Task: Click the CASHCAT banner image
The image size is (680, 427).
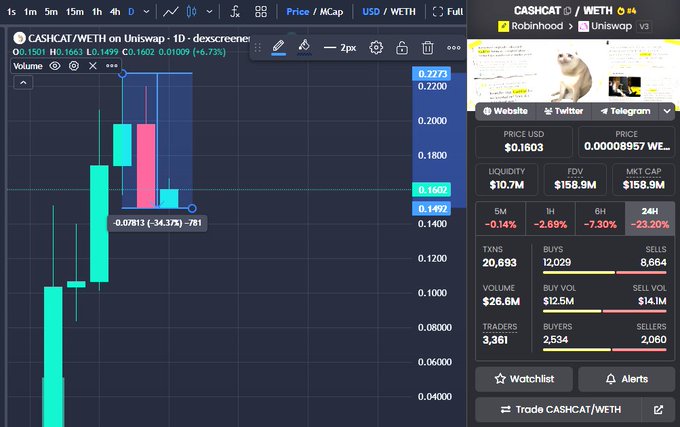Action: click(x=573, y=72)
